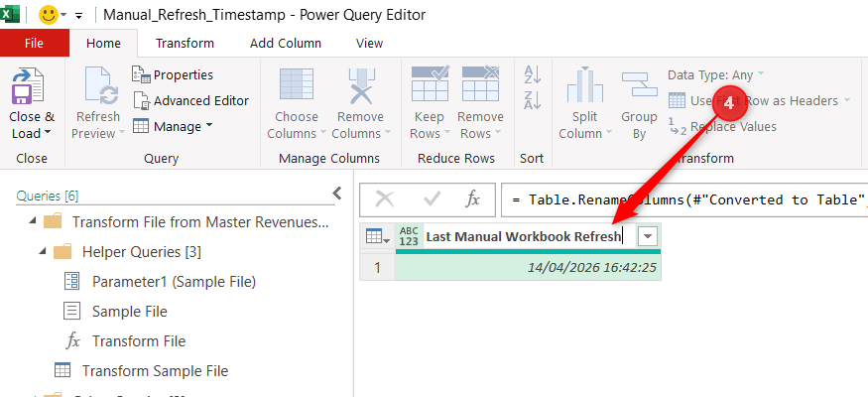
Task: Open the smiley feedback dropdown arrow
Action: click(x=63, y=15)
